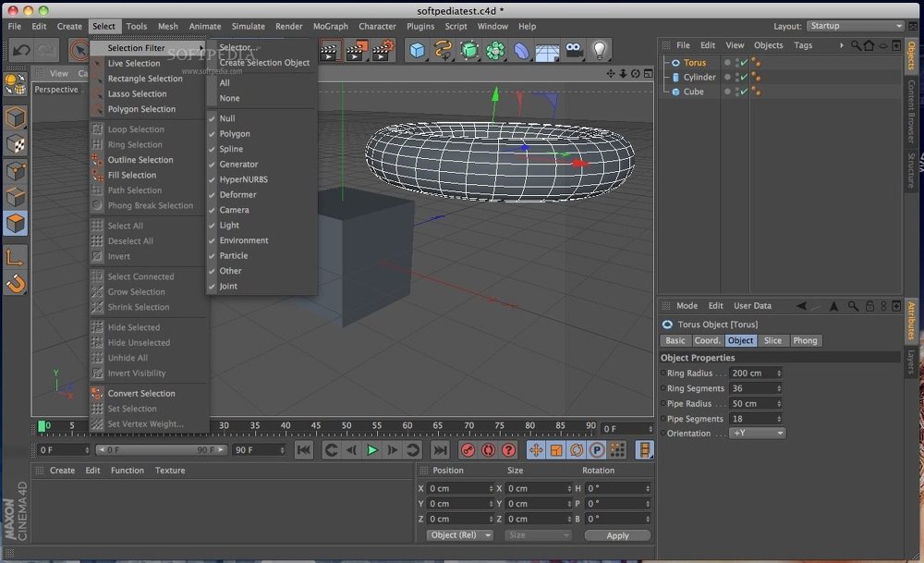Click the record active objects keyframe icon
The image size is (924, 563).
(468, 450)
